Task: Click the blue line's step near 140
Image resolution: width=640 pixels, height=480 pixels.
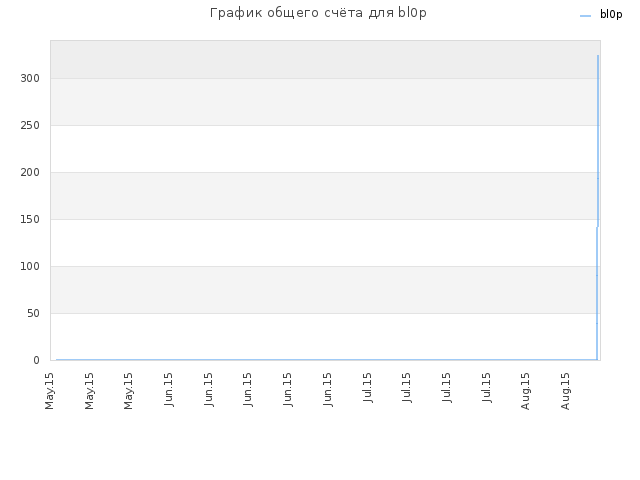Action: pyautogui.click(x=598, y=227)
